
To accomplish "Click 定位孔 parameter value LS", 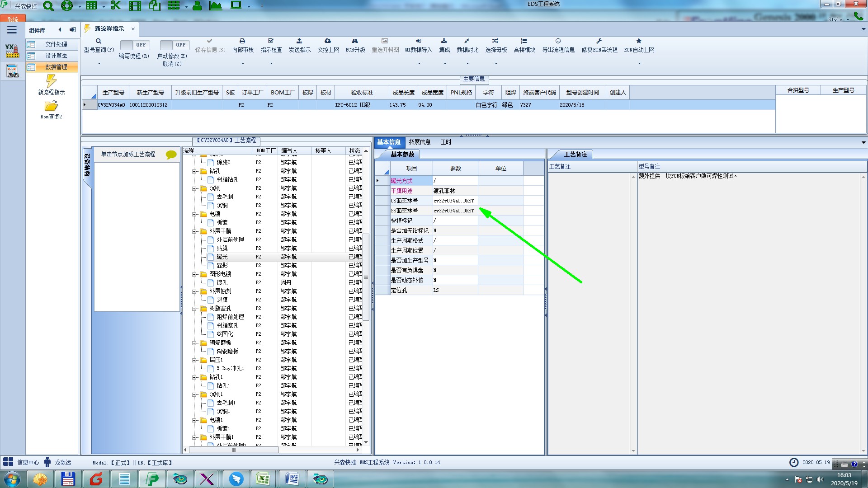I will click(455, 290).
